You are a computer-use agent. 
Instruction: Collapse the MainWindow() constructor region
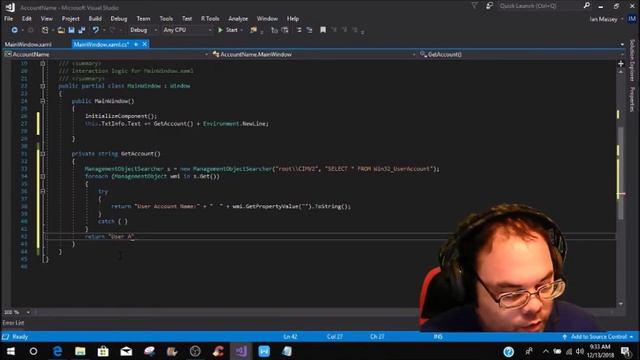pos(42,101)
